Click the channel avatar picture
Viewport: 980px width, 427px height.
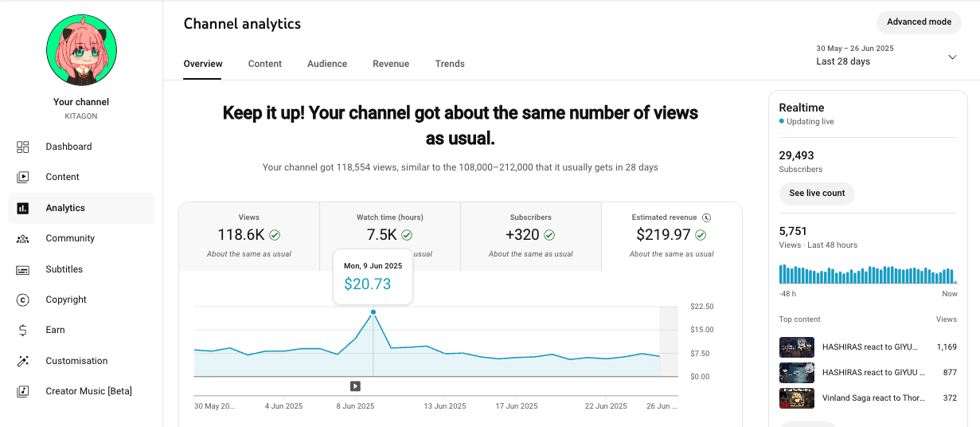81,49
